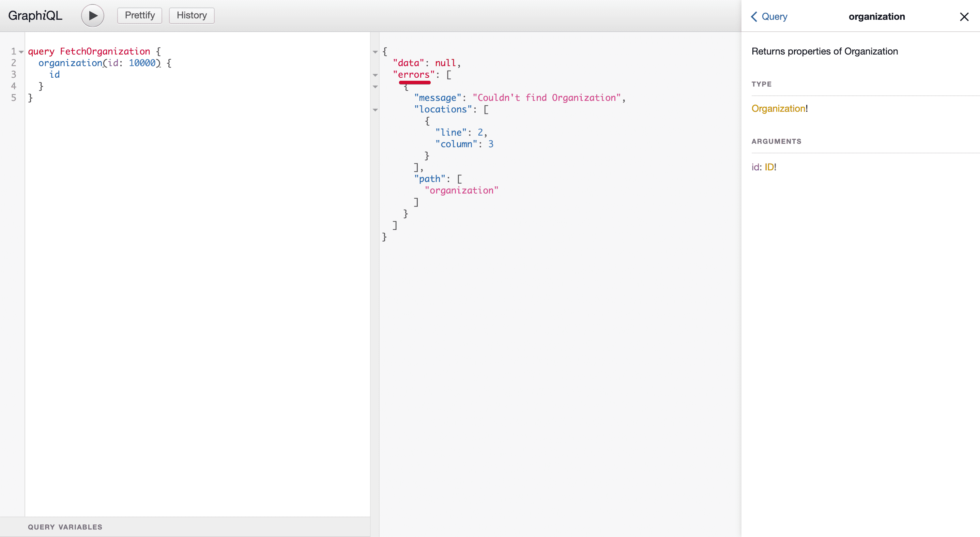Close the documentation explorer panel
Image resolution: width=980 pixels, height=537 pixels.
point(964,17)
